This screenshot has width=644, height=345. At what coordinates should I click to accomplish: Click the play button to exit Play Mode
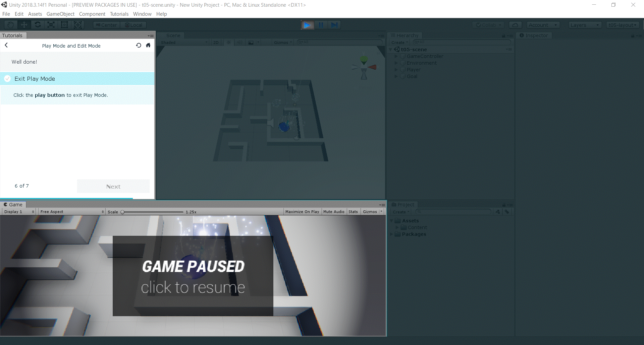coord(307,25)
